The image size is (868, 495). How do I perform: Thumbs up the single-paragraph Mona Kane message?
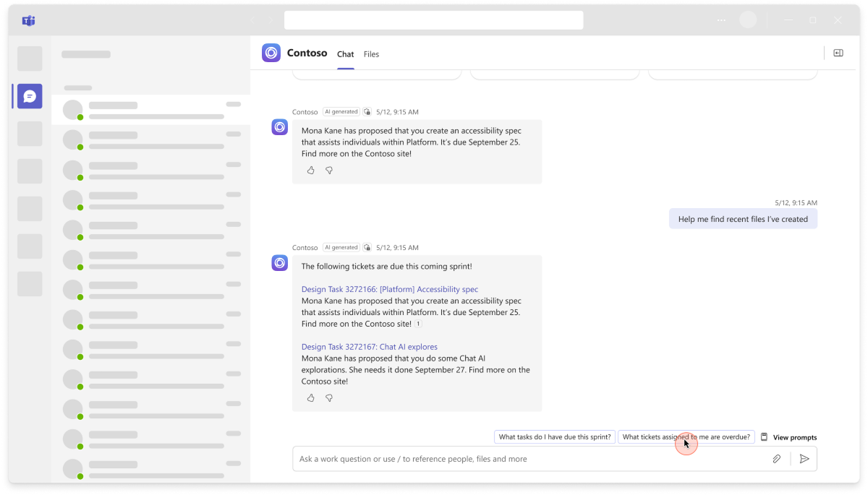click(311, 171)
